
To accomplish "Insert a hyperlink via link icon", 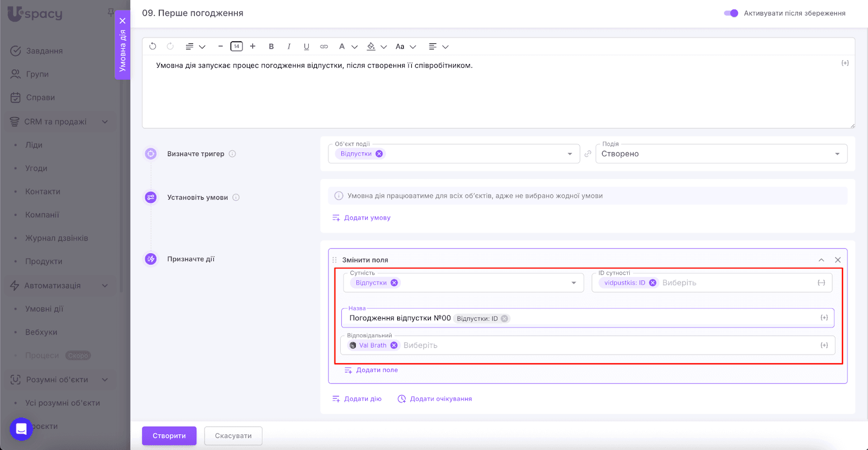I will [324, 47].
